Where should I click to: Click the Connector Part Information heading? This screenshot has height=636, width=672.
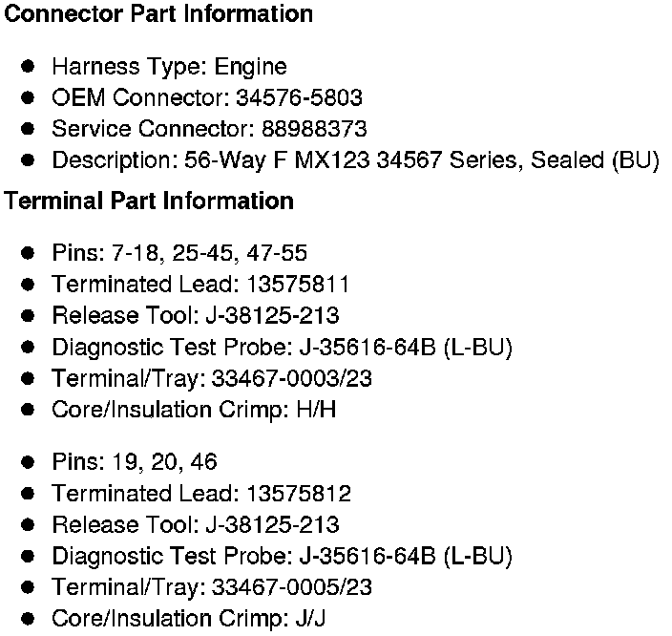click(159, 14)
